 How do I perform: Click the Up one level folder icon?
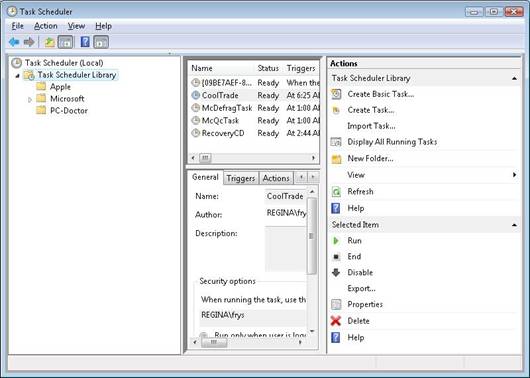point(50,42)
